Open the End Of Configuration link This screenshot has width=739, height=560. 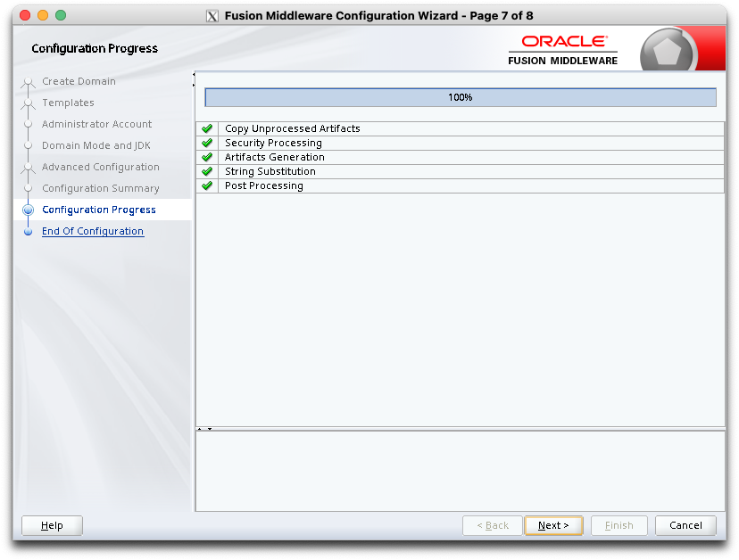pyautogui.click(x=92, y=231)
